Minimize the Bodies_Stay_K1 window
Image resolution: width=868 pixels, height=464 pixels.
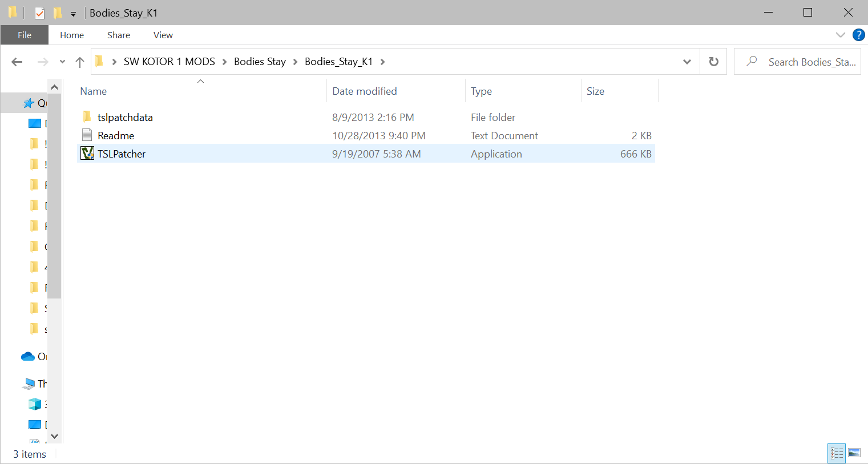[x=768, y=13]
